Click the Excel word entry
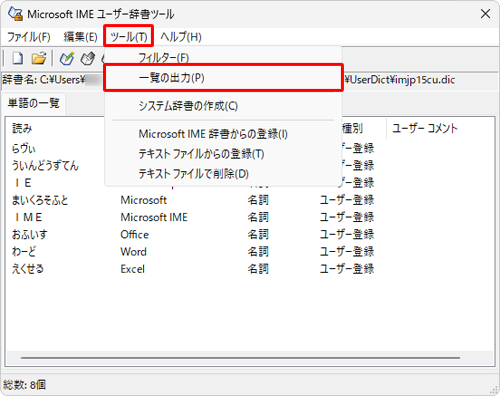Viewport: 500px width, 396px height. pos(133,269)
